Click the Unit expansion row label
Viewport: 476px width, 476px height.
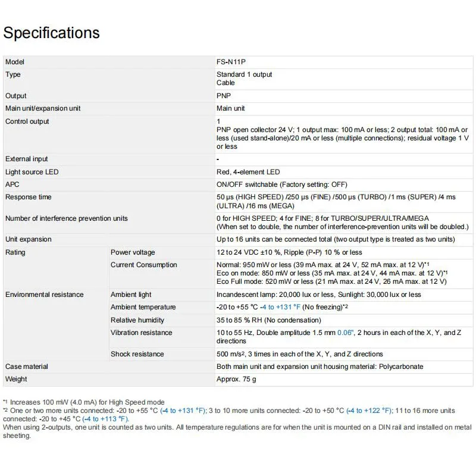click(29, 239)
